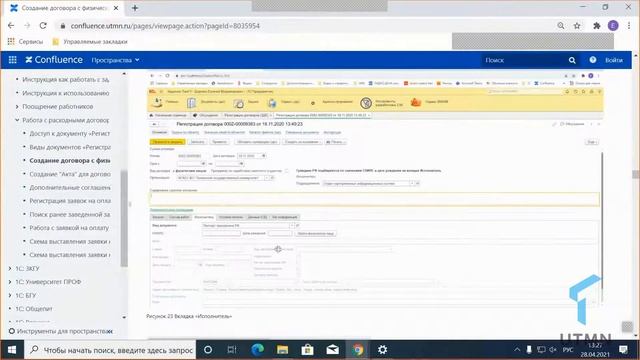Open Создание "Акта" для догово... page

[70, 174]
